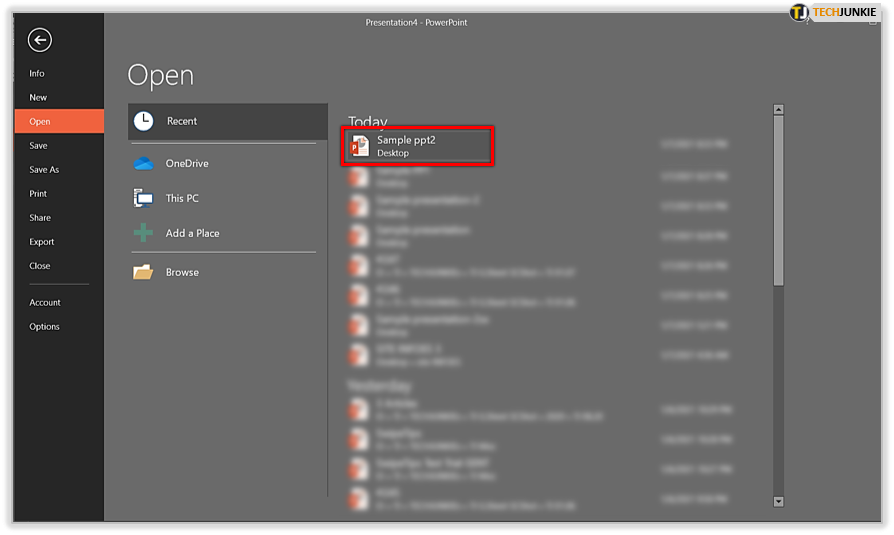Click the Recent clock icon
The image size is (894, 535).
[144, 121]
